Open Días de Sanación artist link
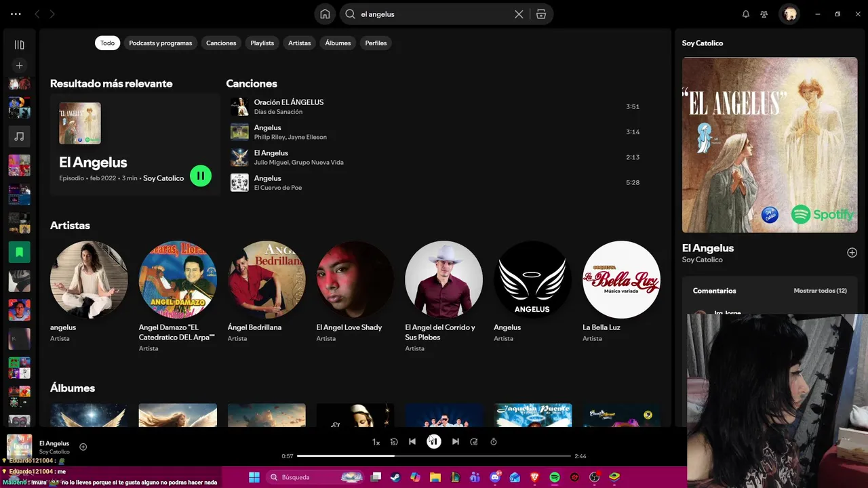The width and height of the screenshot is (868, 488). coord(278,112)
